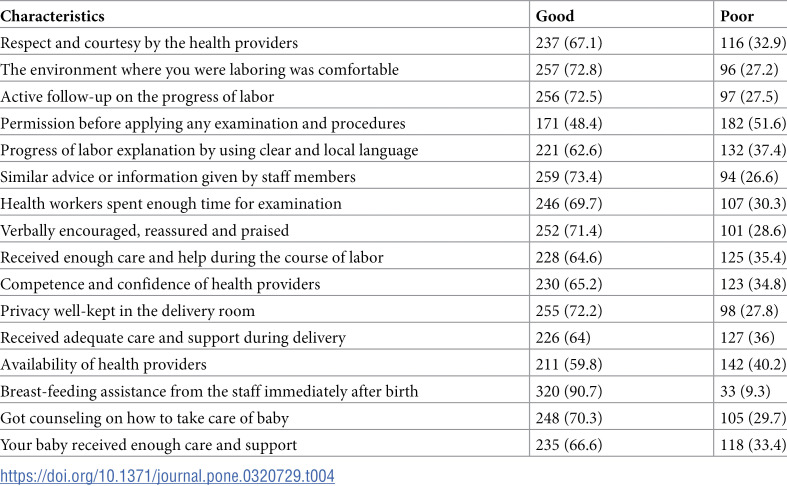
Task: Click the 'Active follow-up on the progress of labor' text
Action: pos(137,96)
